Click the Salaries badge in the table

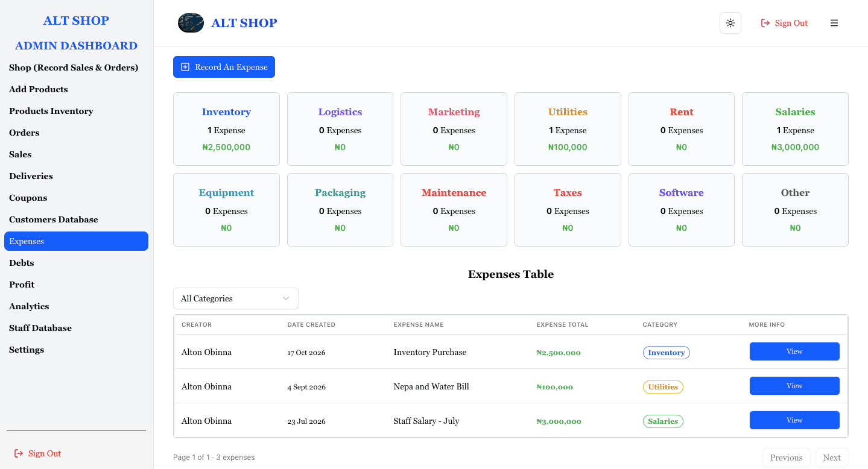point(663,421)
